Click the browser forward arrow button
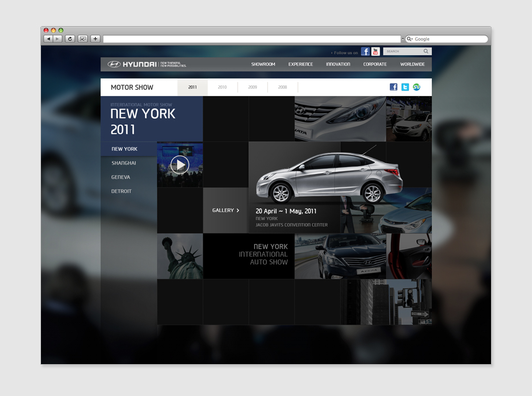 click(x=57, y=39)
